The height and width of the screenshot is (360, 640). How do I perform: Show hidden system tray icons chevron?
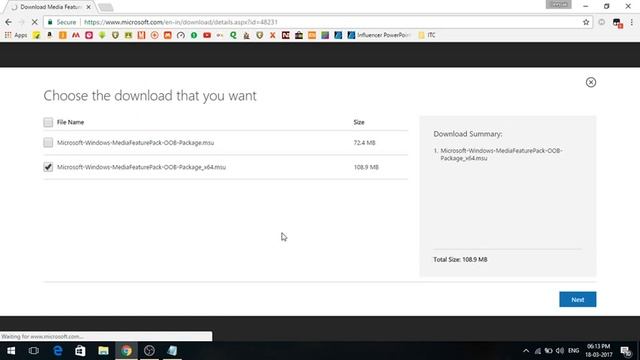coord(526,351)
